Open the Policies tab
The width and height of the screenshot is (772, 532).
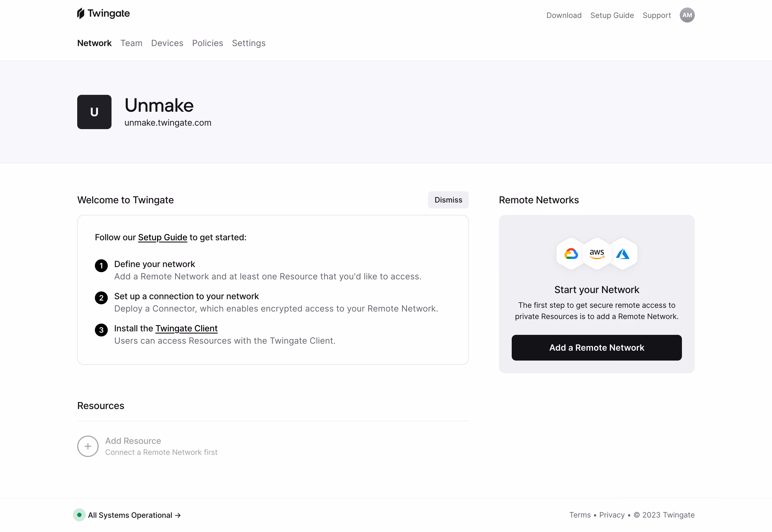pos(207,43)
